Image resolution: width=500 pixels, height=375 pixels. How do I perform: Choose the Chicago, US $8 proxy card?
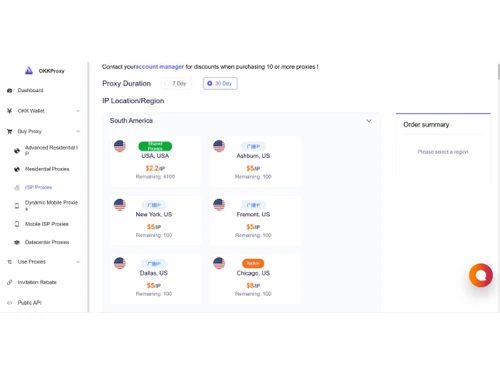255,279
